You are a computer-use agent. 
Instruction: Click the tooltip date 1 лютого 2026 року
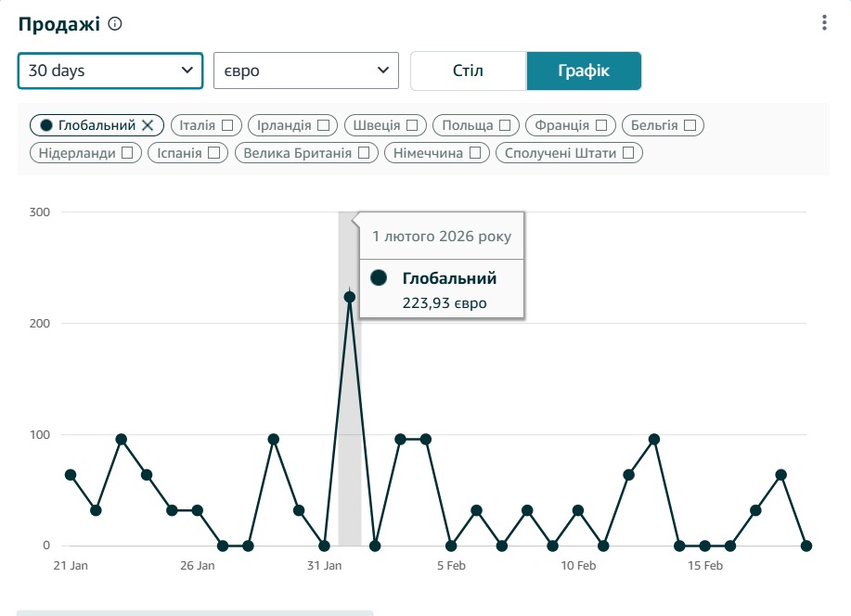pos(442,236)
